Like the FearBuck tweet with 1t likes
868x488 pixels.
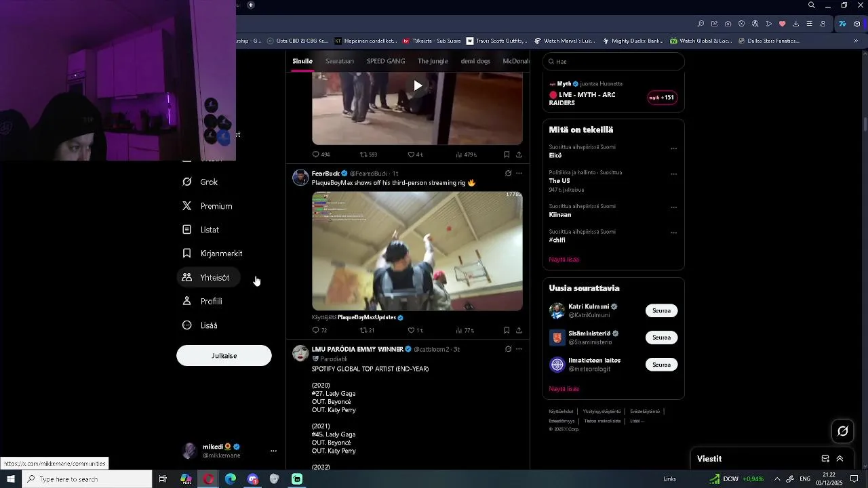pos(415,330)
